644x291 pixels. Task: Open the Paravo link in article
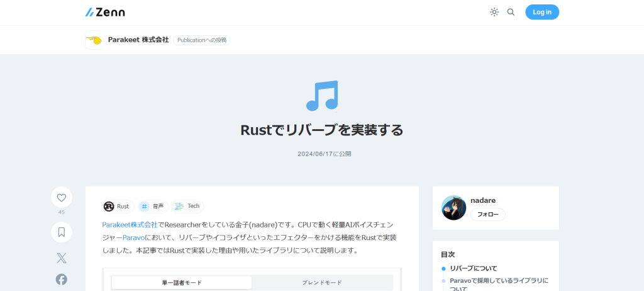pos(133,237)
